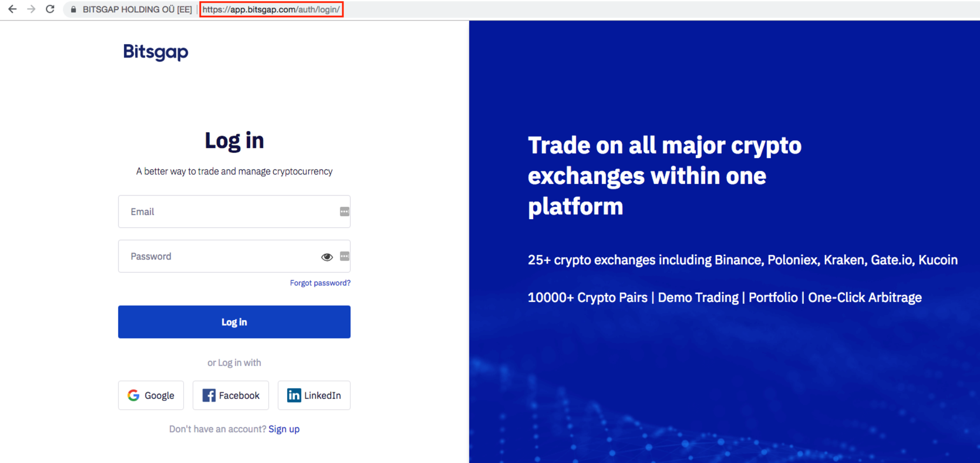Log in with LinkedIn
Image resolution: width=980 pixels, height=463 pixels.
314,395
